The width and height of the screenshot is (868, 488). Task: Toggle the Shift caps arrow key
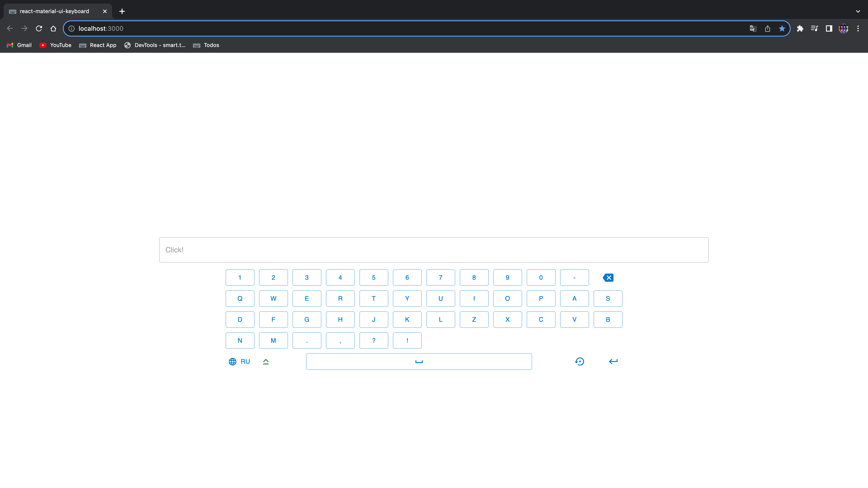click(266, 361)
